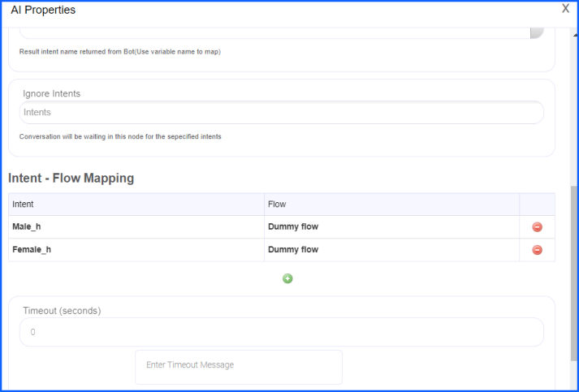Click the result intent field's scrollbar
This screenshot has height=392, width=579.
(x=537, y=32)
